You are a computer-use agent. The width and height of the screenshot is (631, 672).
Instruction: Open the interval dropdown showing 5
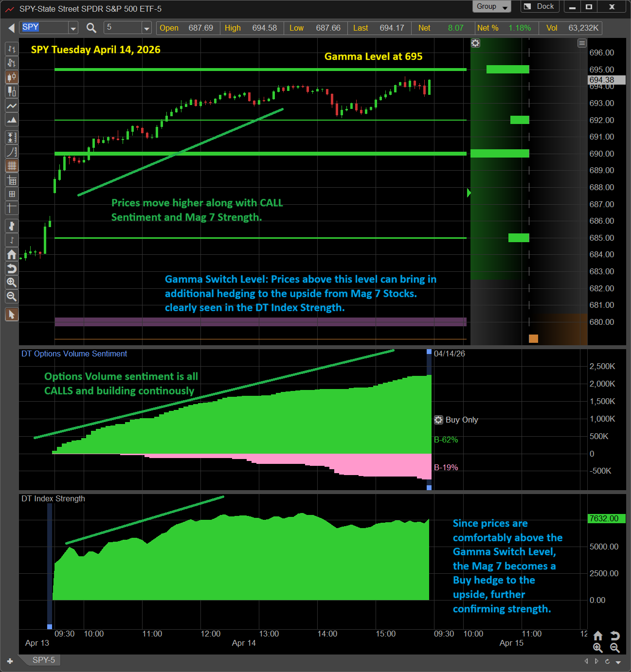146,28
